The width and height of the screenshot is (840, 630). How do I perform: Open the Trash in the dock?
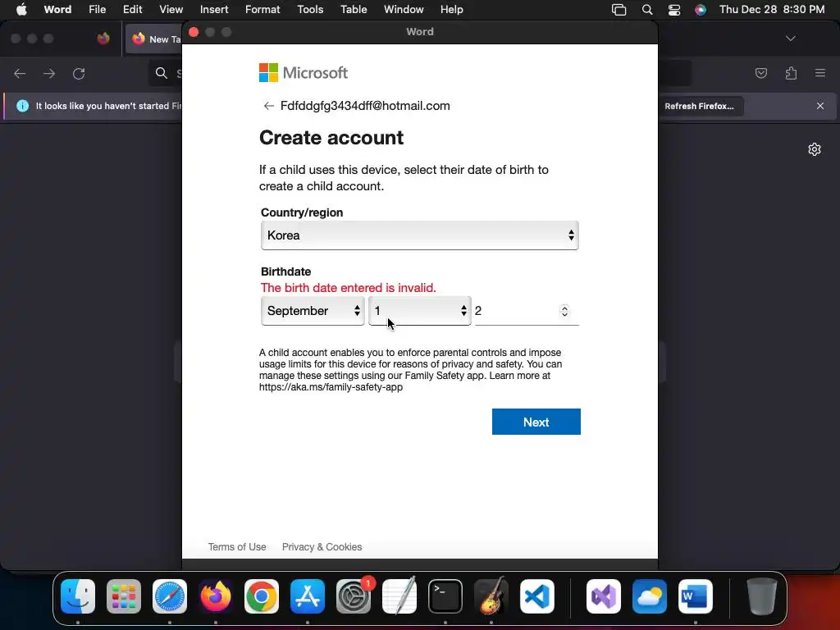[x=762, y=596]
